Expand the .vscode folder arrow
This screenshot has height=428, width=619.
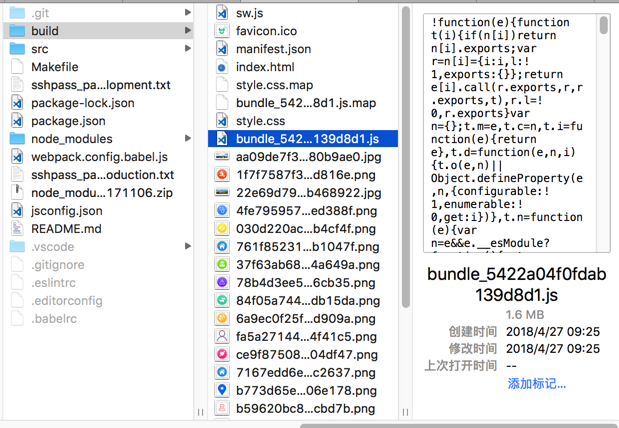pos(188,246)
